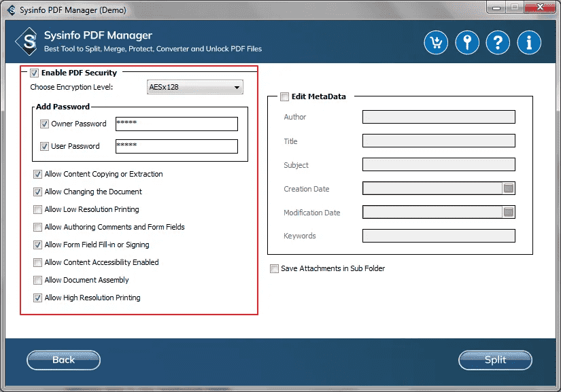Click the Back button
The height and width of the screenshot is (392, 561).
pyautogui.click(x=64, y=360)
